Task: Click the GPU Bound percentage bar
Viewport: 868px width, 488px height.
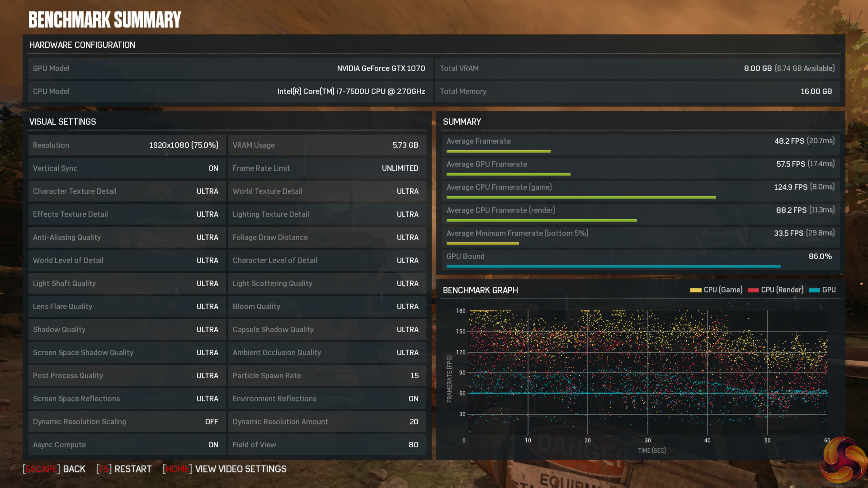Action: pos(613,267)
